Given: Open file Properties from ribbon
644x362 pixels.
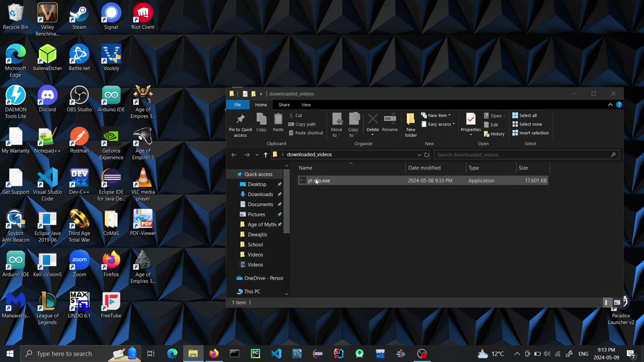Looking at the screenshot, I should [470, 124].
